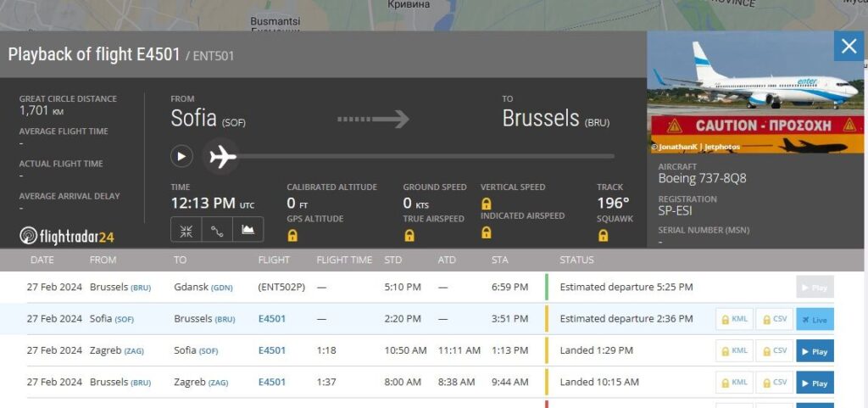
Task: Click the Indicated Airspeed lock icon
Action: 487,232
